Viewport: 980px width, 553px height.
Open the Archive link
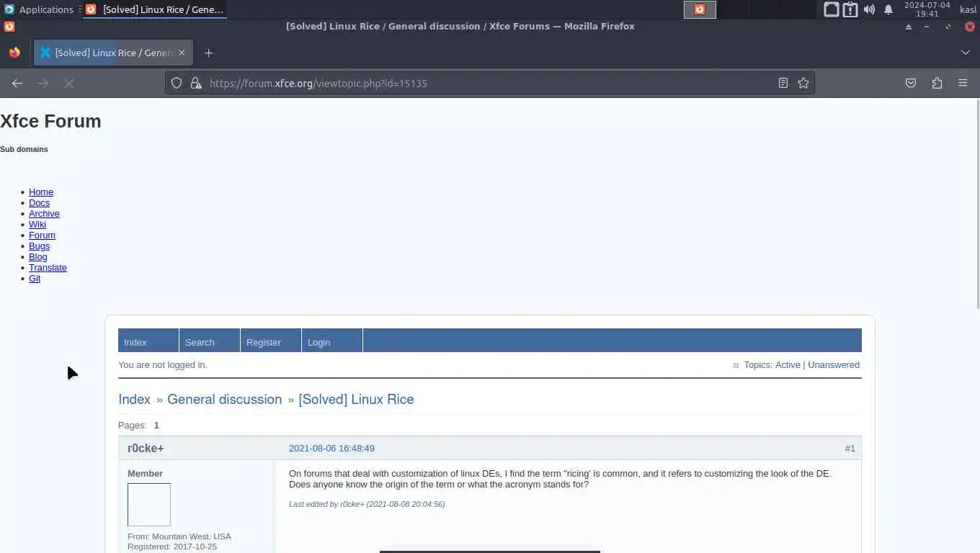point(44,214)
